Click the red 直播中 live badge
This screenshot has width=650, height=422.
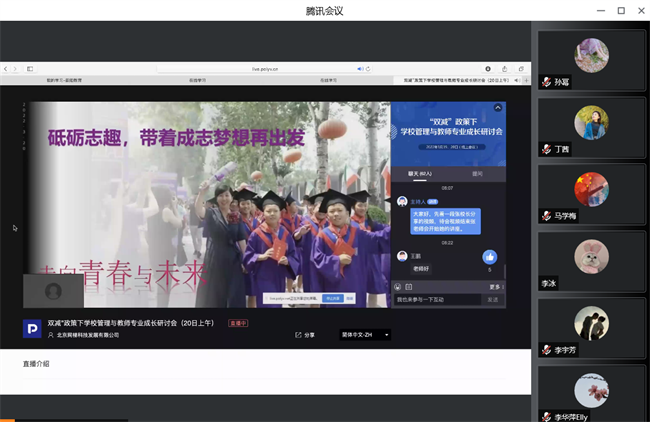click(x=238, y=323)
